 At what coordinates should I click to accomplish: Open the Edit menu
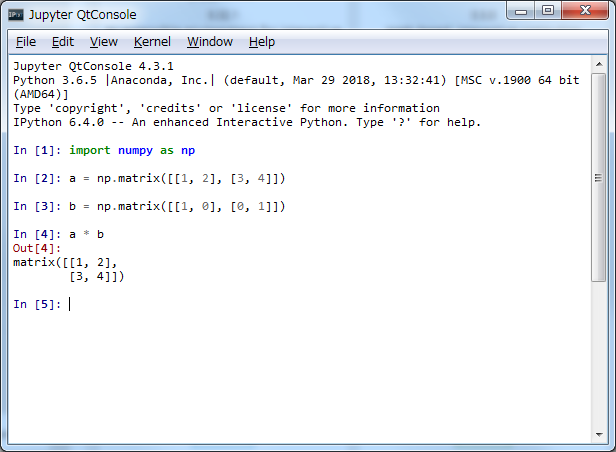(63, 42)
